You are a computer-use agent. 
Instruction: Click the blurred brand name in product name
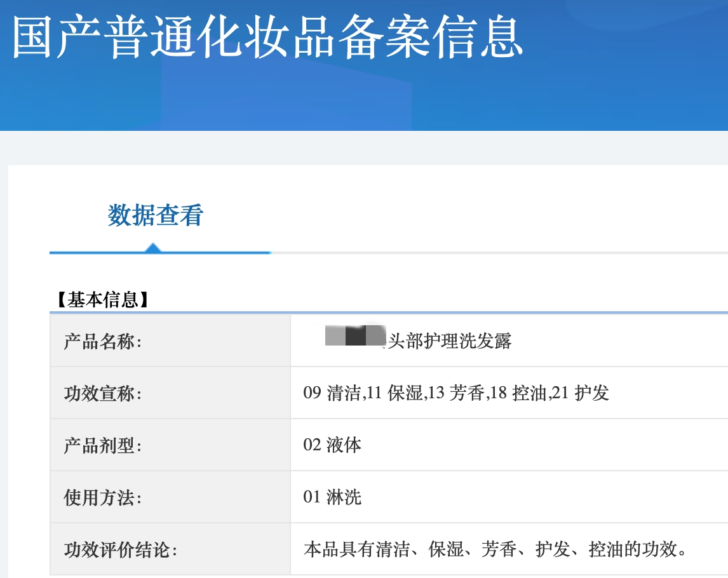[x=355, y=335]
